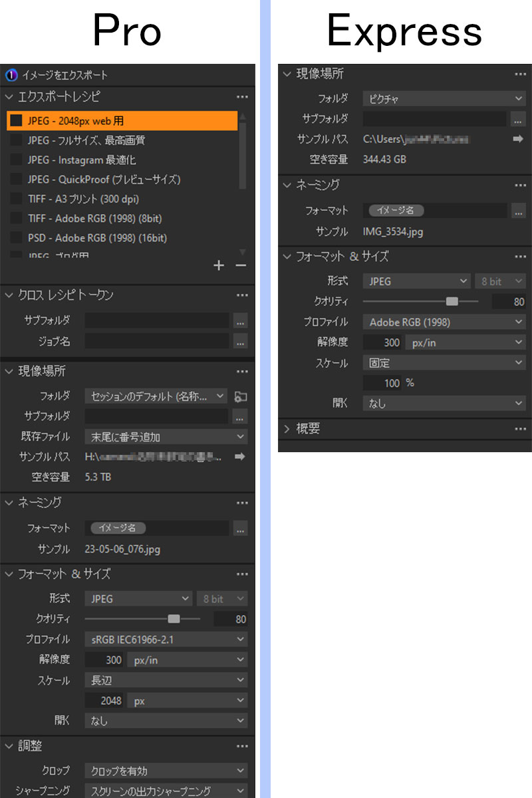
Task: Open the ネーミング panel menu in Pro
Action: (x=242, y=503)
